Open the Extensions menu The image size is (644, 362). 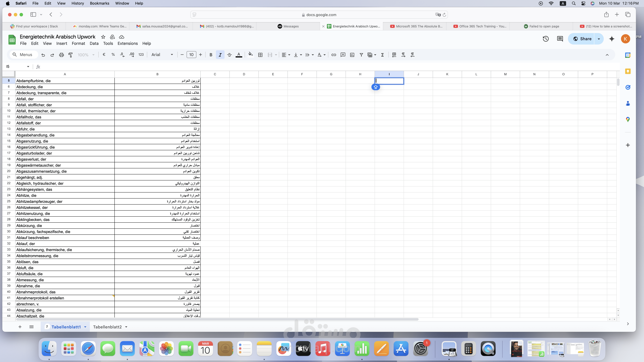[x=128, y=44]
